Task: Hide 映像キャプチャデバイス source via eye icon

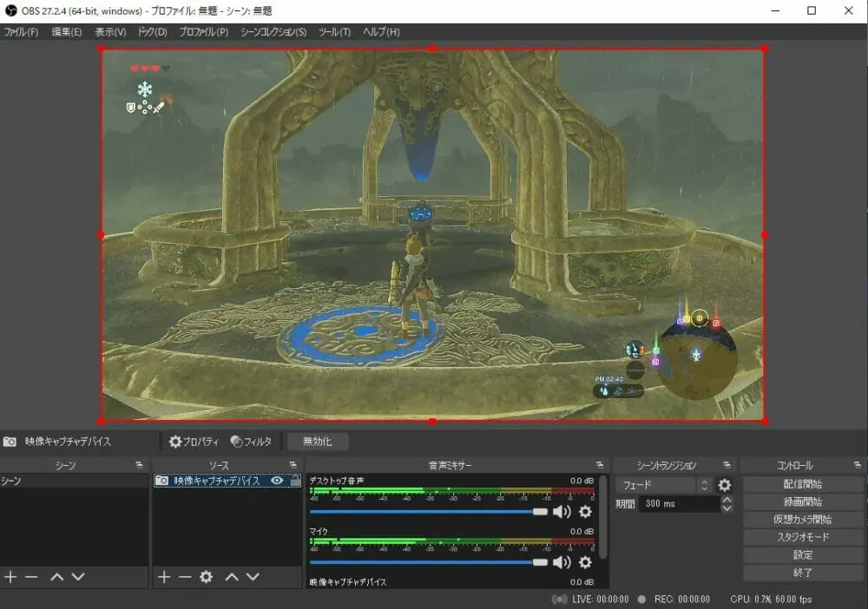Action: coord(277,481)
